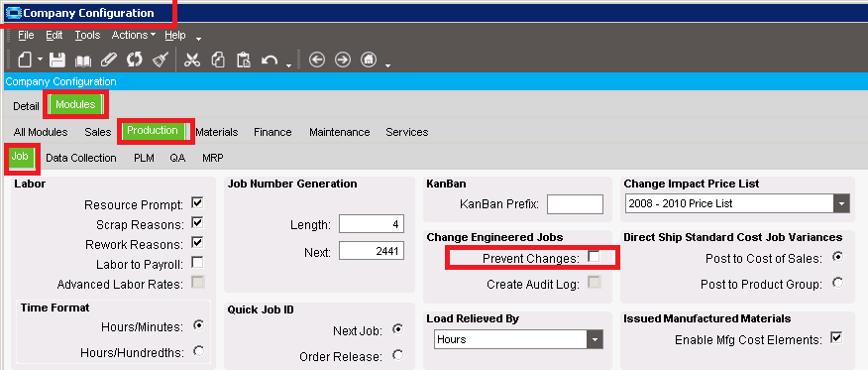Image resolution: width=868 pixels, height=370 pixels.
Task: Click the Undo curved arrow icon
Action: 270,60
